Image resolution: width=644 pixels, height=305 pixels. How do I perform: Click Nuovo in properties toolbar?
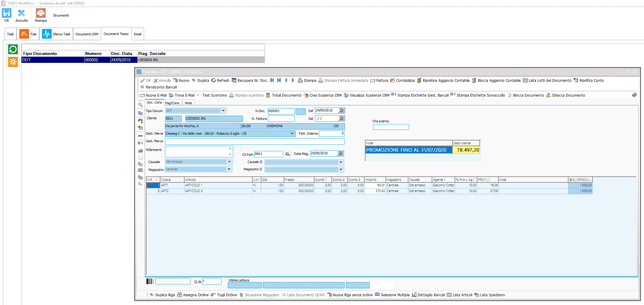181,80
